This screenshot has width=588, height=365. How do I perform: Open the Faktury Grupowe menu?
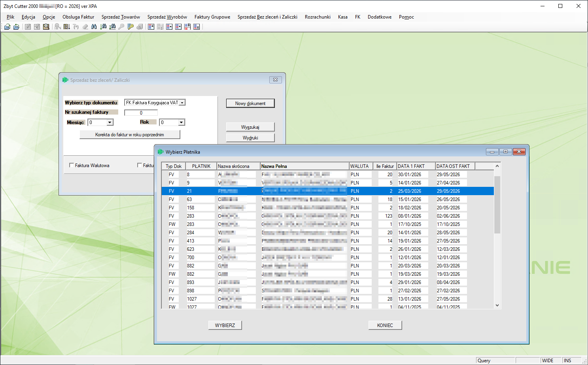click(212, 17)
